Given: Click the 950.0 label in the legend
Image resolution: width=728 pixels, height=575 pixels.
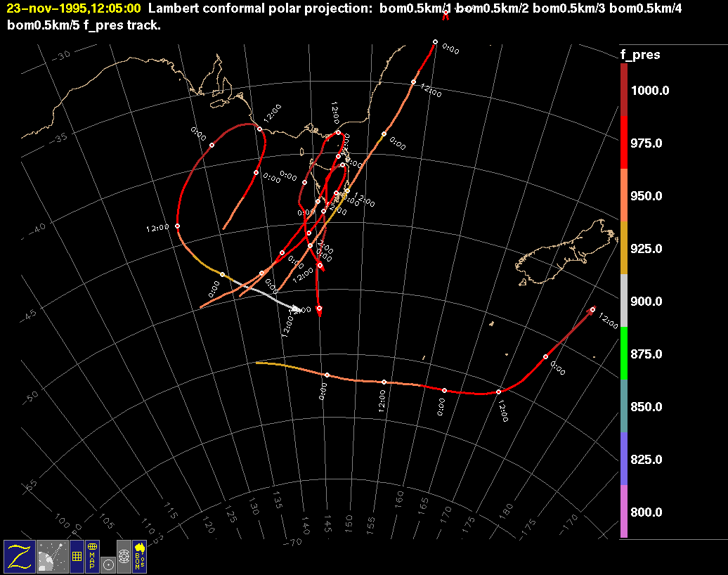Looking at the screenshot, I should coord(649,196).
